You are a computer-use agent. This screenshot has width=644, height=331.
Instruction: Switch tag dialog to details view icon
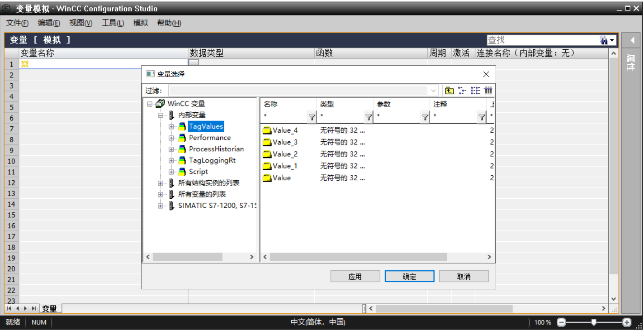488,91
